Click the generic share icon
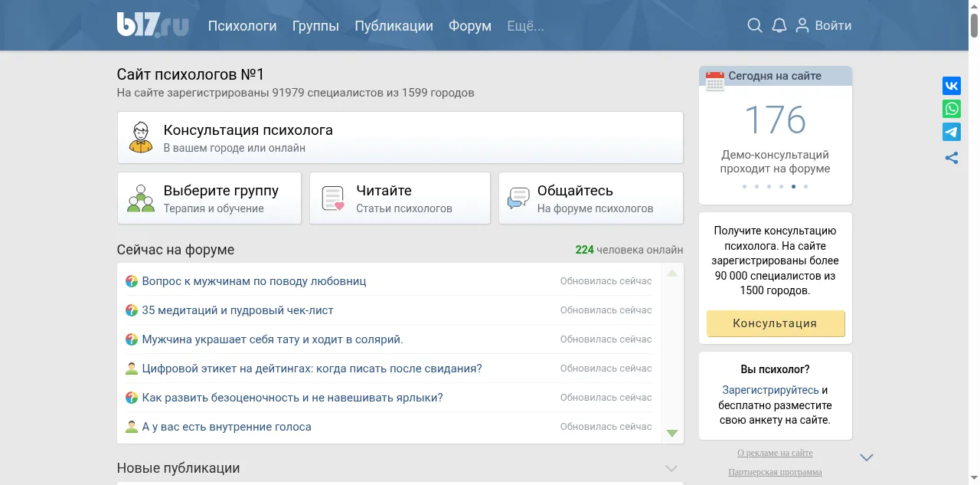This screenshot has width=980, height=485. 952,158
